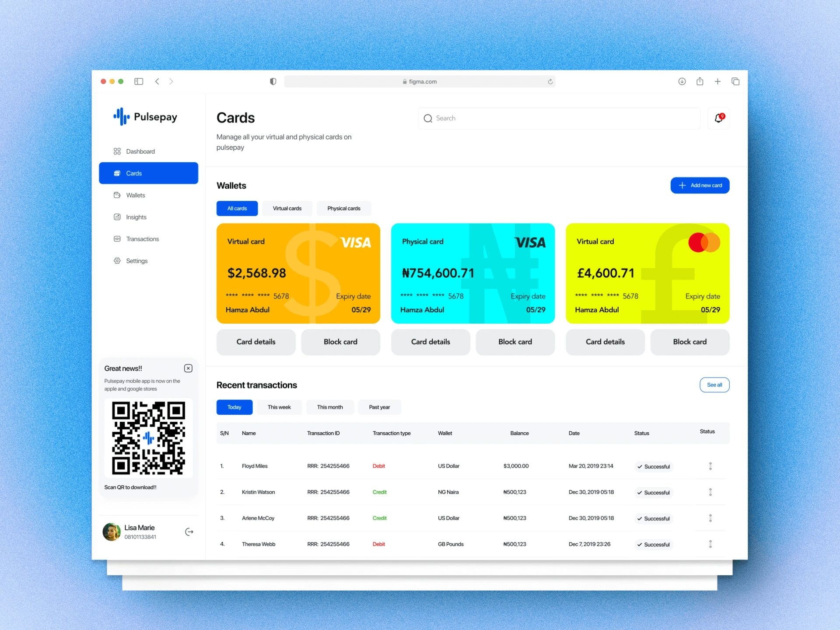Show the tab overview icon
This screenshot has height=630, width=840.
(735, 81)
